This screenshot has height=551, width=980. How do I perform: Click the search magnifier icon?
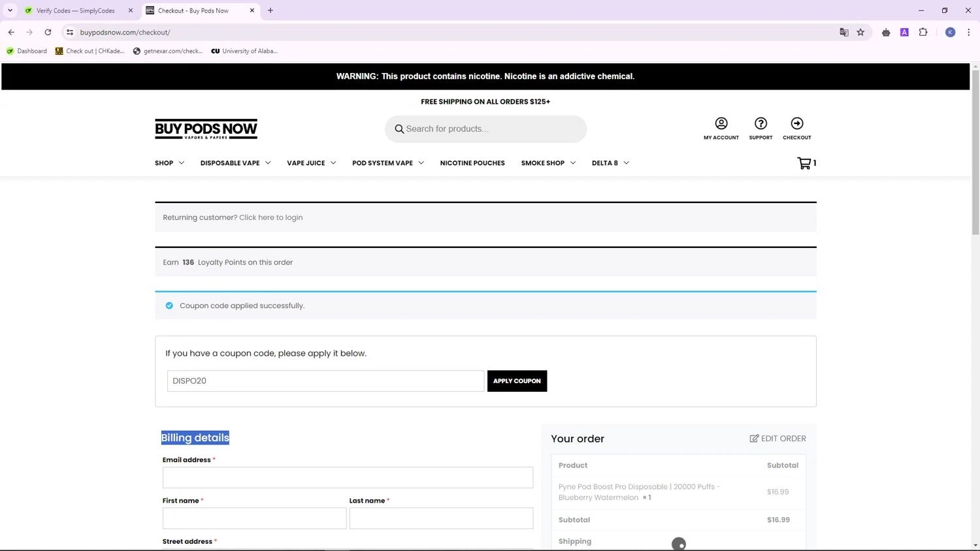pyautogui.click(x=399, y=129)
